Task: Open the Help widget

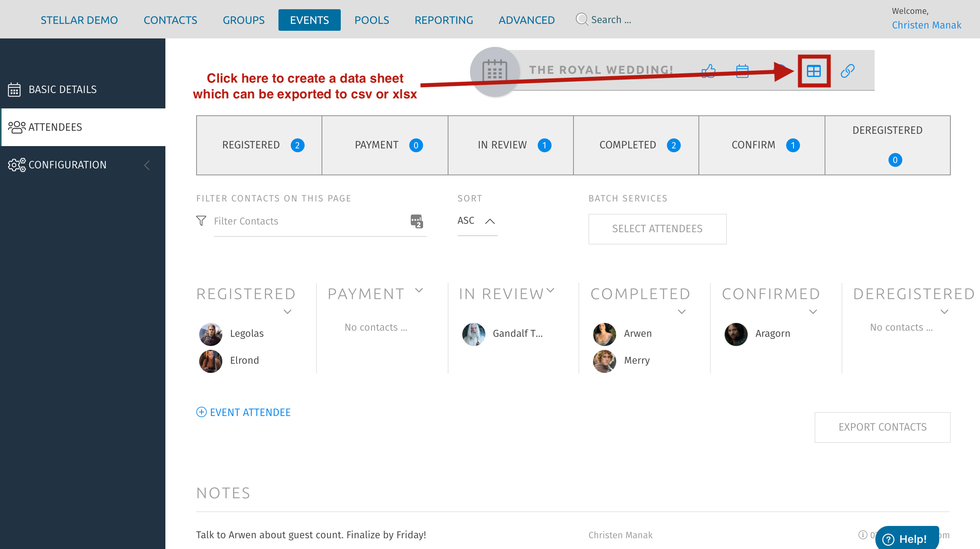Action: pos(907,539)
